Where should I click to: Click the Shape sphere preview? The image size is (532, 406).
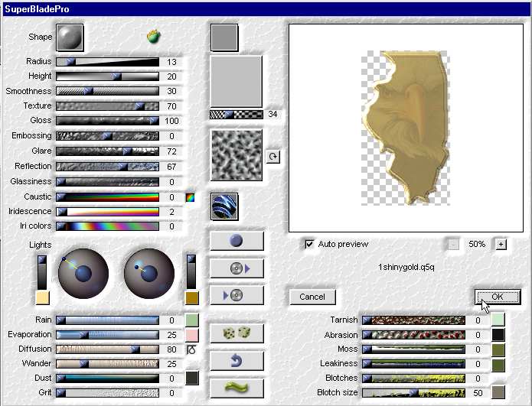[x=70, y=37]
